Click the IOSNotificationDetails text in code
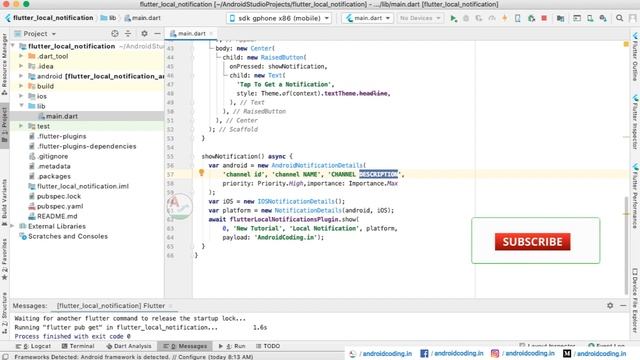The width and height of the screenshot is (640, 360). coord(296,201)
